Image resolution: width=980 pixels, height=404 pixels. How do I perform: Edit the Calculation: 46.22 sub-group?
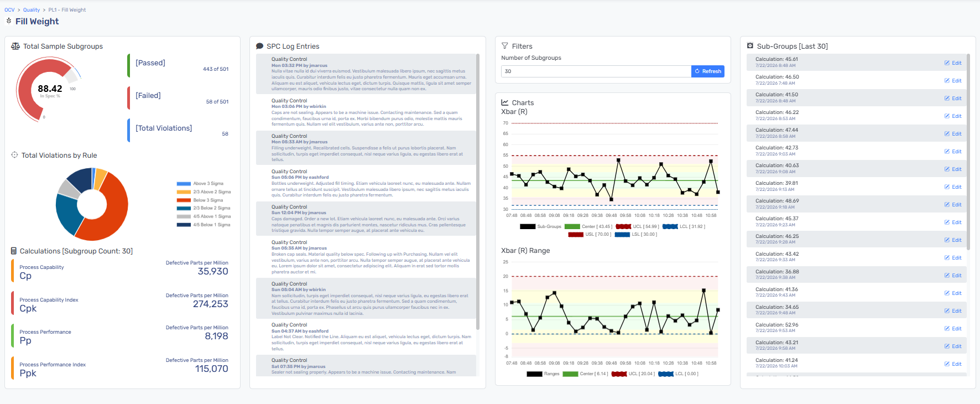point(953,116)
